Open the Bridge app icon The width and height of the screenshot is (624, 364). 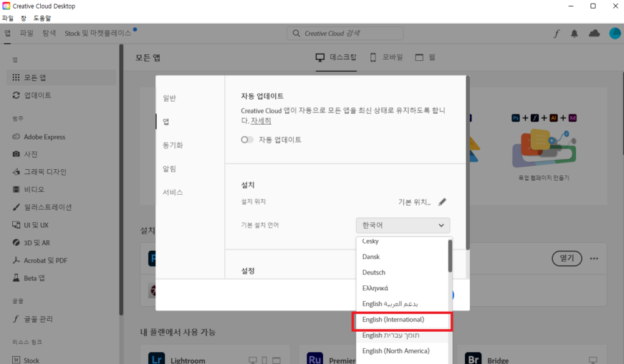pos(473,358)
